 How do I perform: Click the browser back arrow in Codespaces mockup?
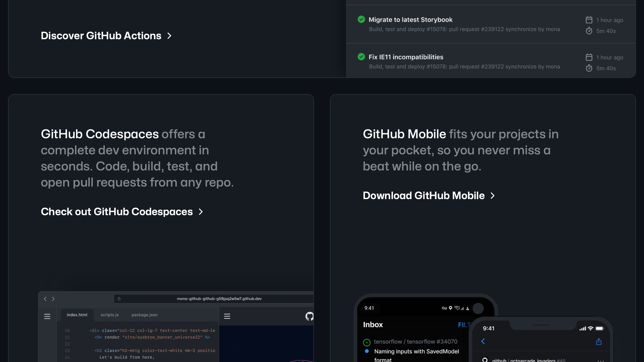click(x=45, y=299)
